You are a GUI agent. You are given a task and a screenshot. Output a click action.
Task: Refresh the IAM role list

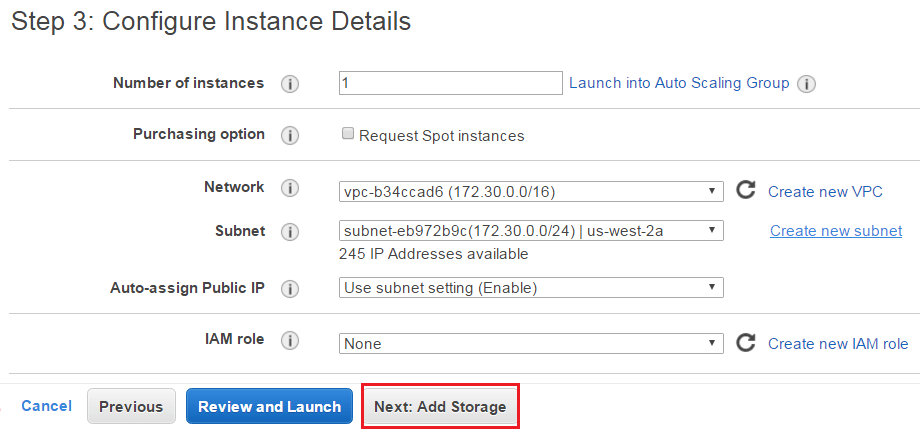[x=745, y=343]
